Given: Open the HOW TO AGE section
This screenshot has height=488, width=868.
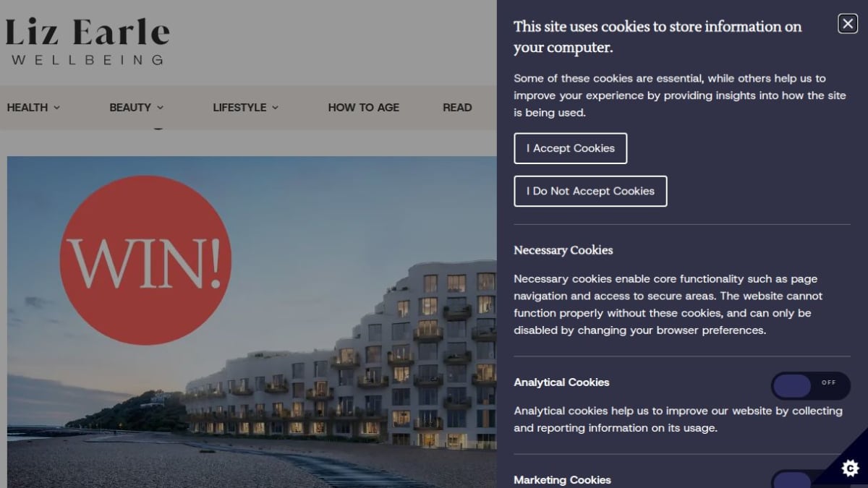Looking at the screenshot, I should tap(363, 107).
